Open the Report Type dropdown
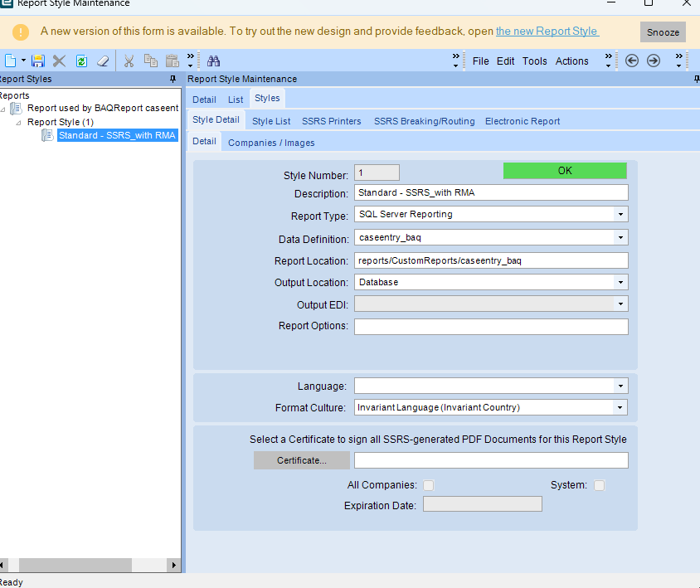The image size is (700, 588). 620,214
